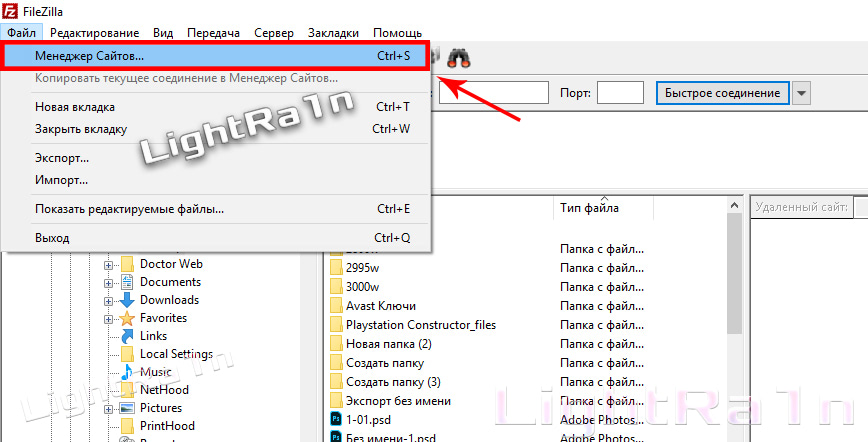Click the Adobe Photos... type cell of 1-01.psd
The height and width of the screenshot is (442, 868).
602,419
